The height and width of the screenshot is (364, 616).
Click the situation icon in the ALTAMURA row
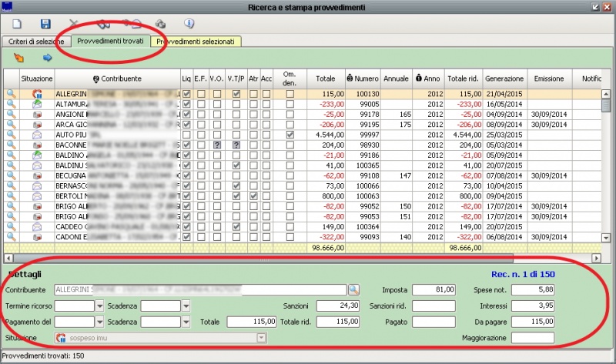37,104
